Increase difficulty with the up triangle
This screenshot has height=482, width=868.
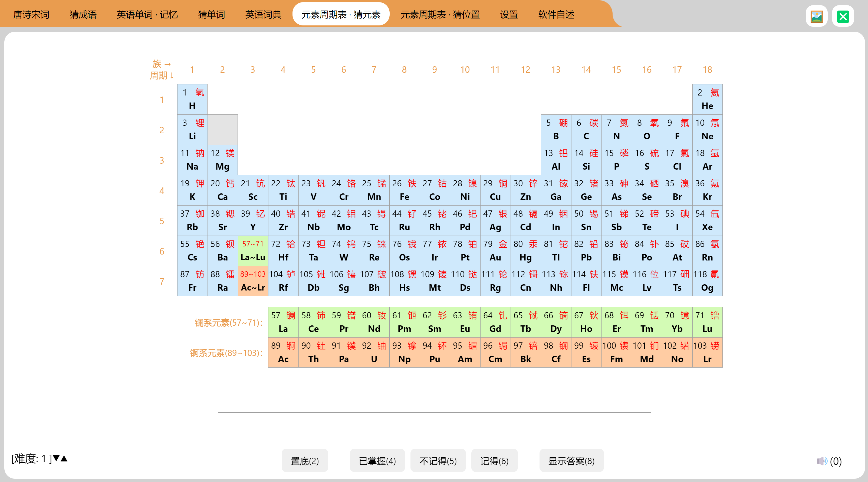64,458
